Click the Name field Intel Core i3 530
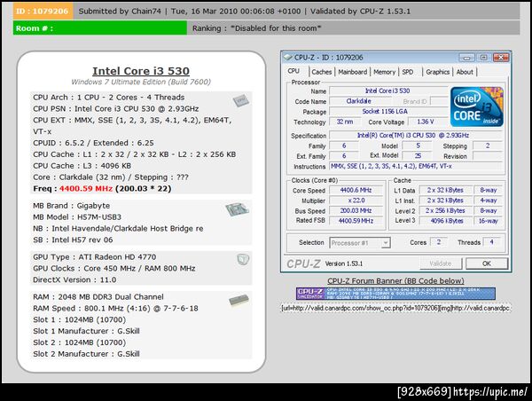Screen dimensions: 532x401 click(387, 91)
